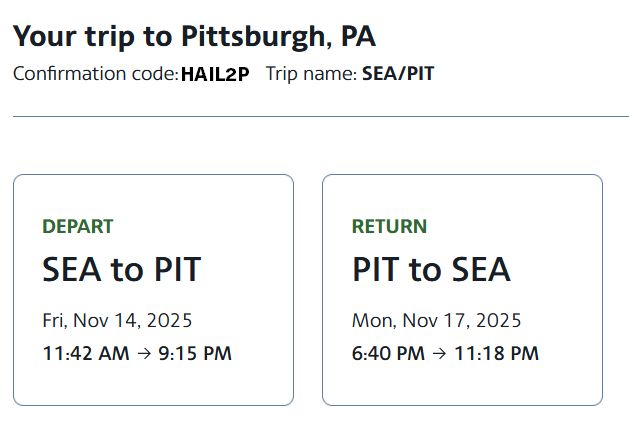This screenshot has width=629, height=428.
Task: Click the date Fri, Nov 14, 2025
Action: 117,321
